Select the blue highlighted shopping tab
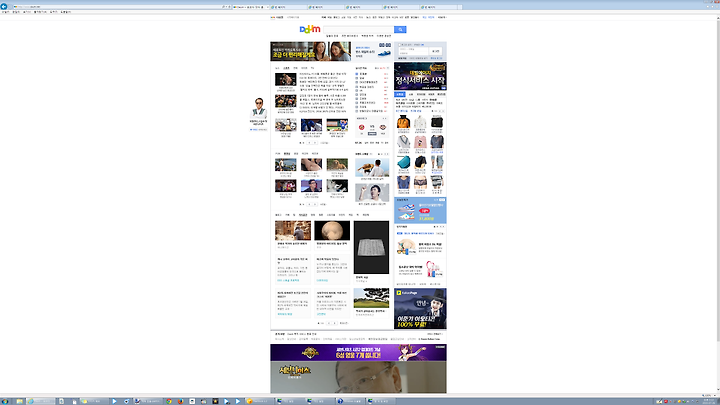Image resolution: width=720 pixels, height=405 pixels. [x=400, y=94]
